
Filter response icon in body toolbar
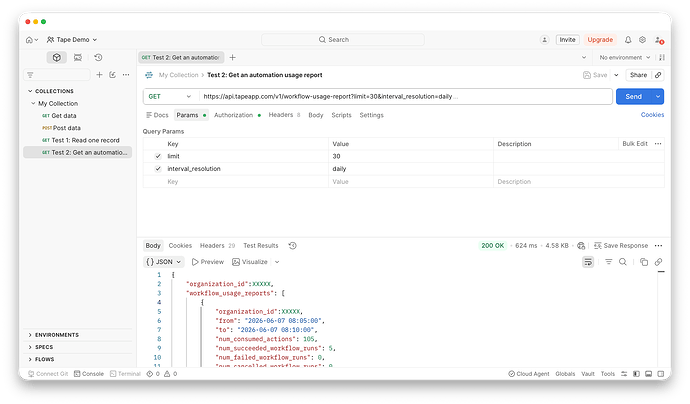(x=609, y=262)
